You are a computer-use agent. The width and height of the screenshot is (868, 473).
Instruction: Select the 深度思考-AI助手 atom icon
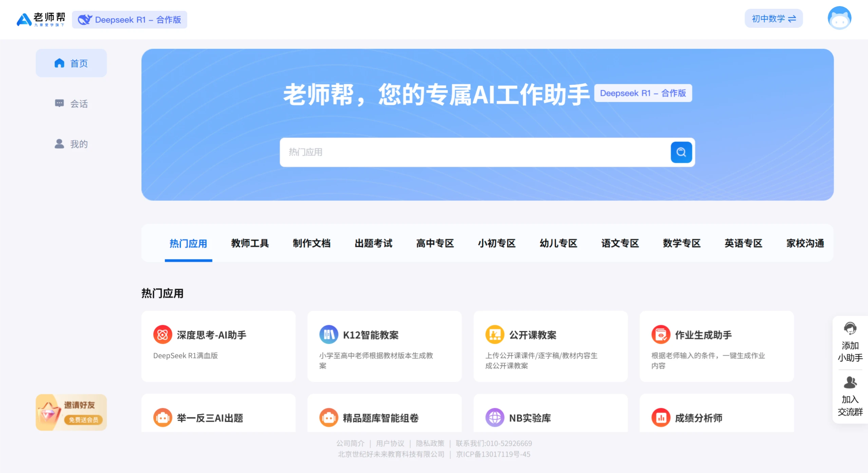pos(163,335)
